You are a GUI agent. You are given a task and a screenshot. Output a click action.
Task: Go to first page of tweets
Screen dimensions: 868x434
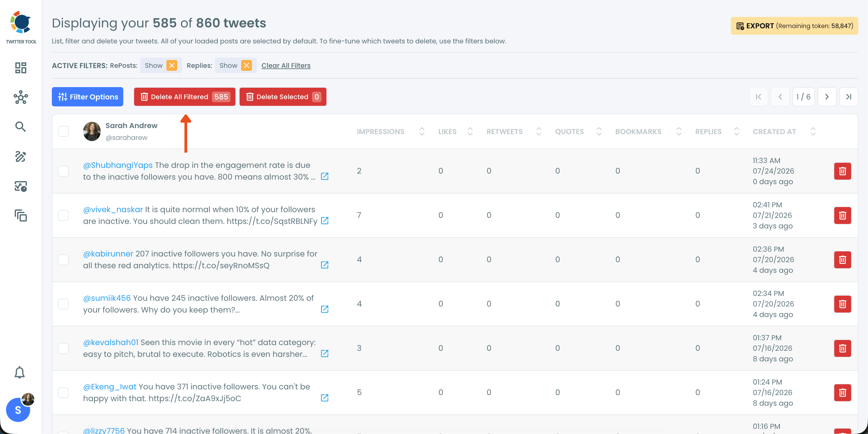coord(759,97)
